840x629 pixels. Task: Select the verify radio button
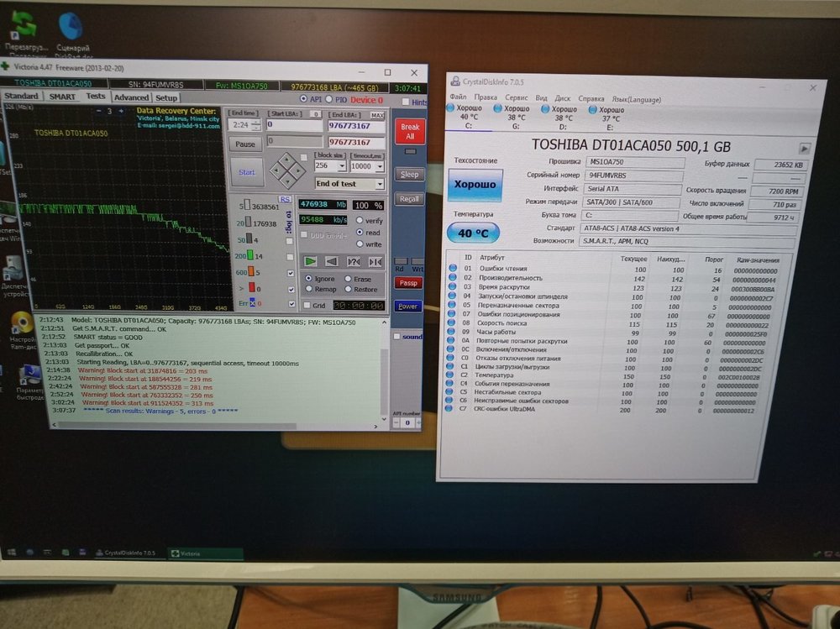(x=360, y=220)
